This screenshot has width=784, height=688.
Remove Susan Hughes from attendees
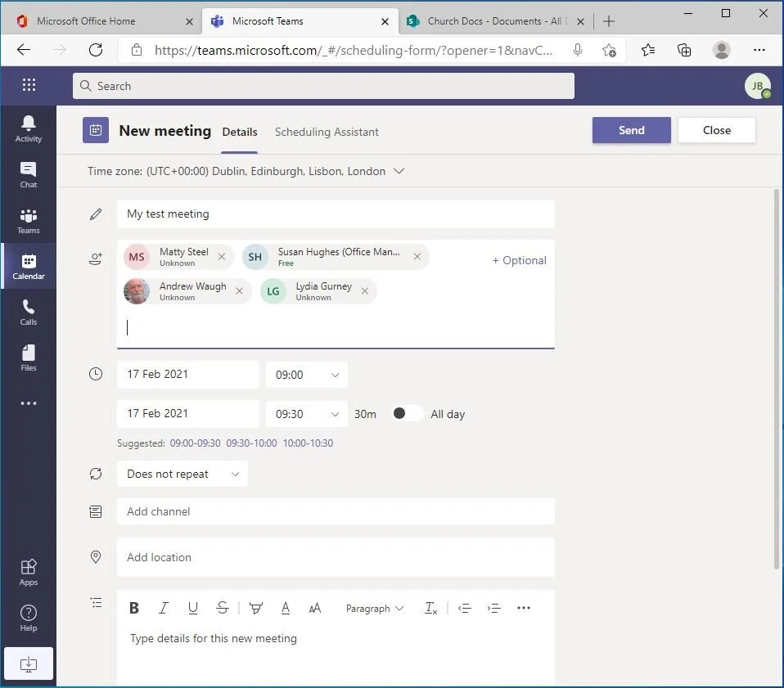pyautogui.click(x=417, y=256)
